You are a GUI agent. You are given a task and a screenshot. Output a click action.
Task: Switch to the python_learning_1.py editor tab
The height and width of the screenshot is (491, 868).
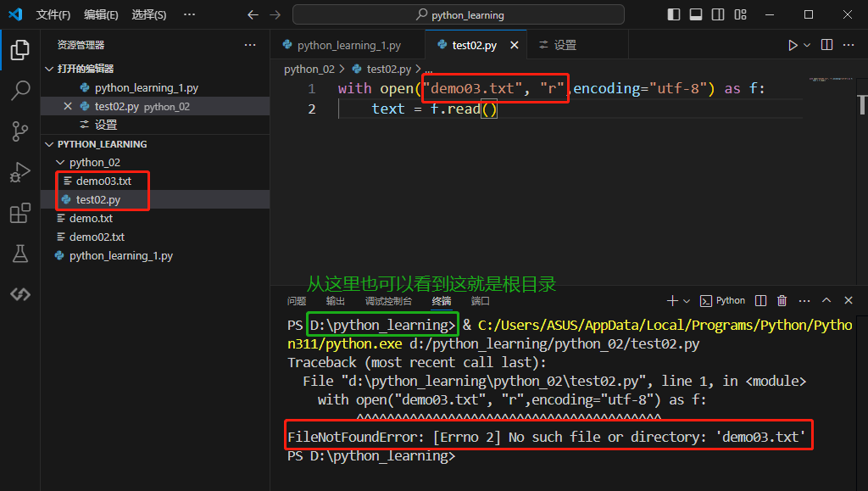348,45
